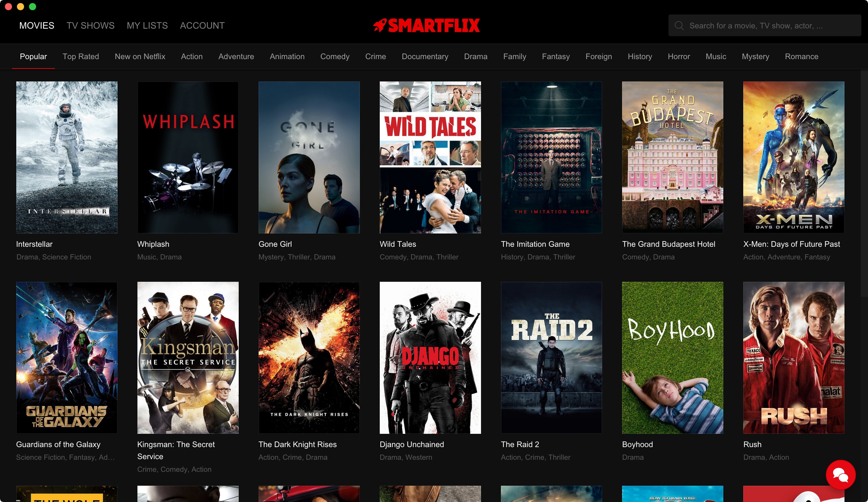
Task: Click 'Crime, Comedy, Action' genre text
Action: [x=174, y=469]
